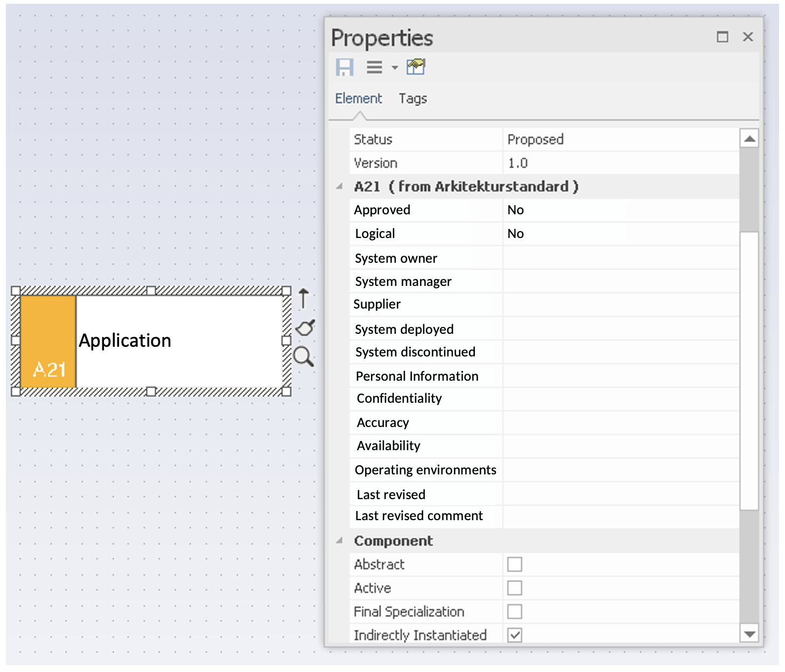Image resolution: width=785 pixels, height=672 pixels.
Task: Toggle the Final Specialization checkbox
Action: tap(515, 612)
